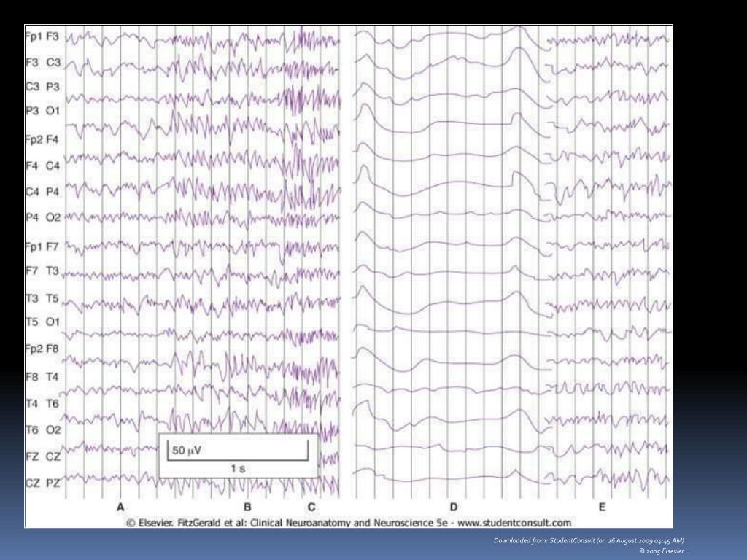
Task: Click segment marker A below the EEG
Action: 120,507
